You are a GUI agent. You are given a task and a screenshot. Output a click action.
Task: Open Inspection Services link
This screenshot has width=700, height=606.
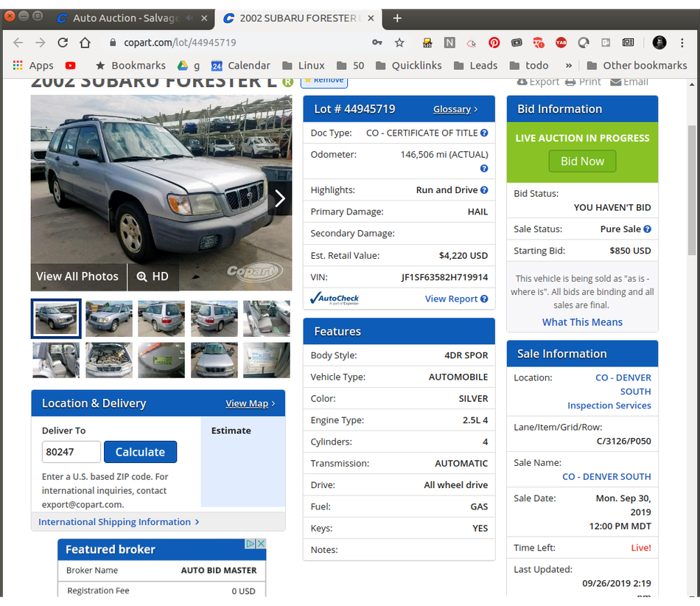(609, 405)
